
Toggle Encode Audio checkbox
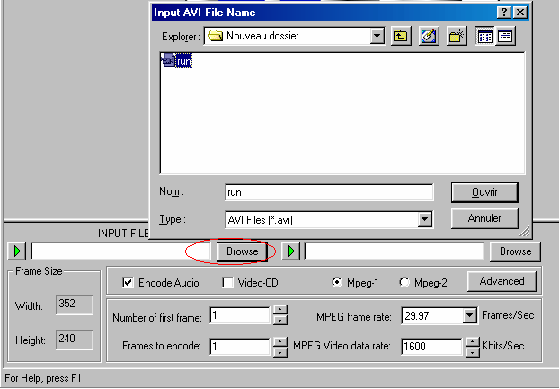coord(127,283)
